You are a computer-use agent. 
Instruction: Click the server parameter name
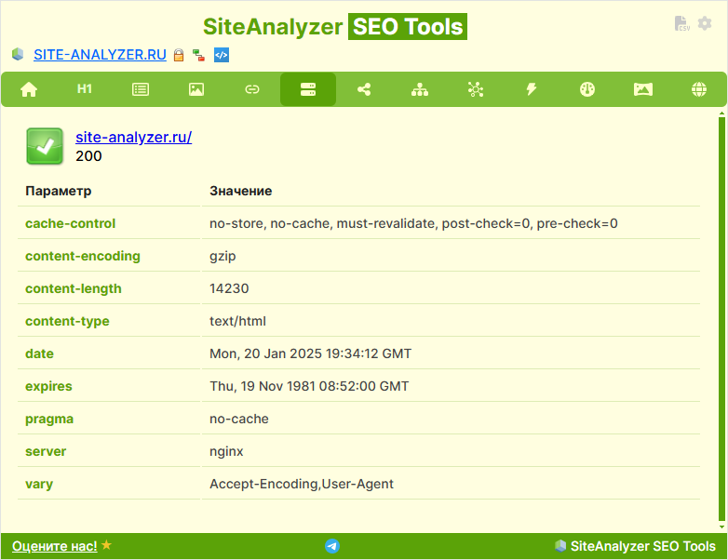pos(46,451)
